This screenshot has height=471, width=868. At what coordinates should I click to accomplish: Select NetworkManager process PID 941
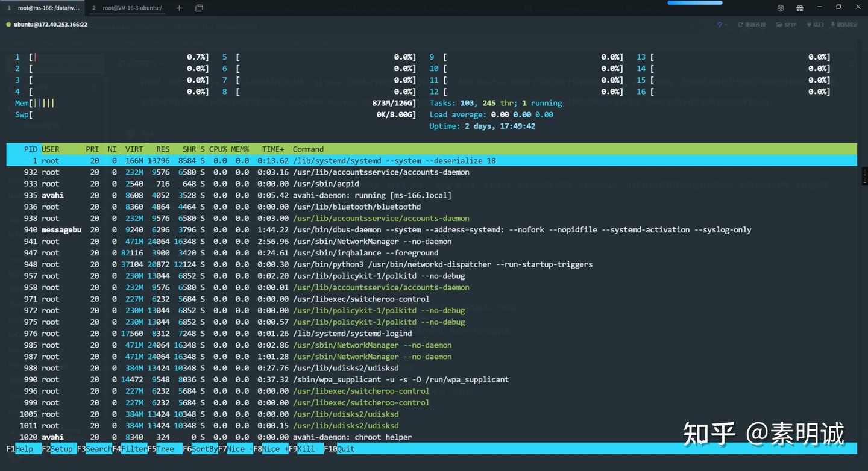[x=432, y=241]
